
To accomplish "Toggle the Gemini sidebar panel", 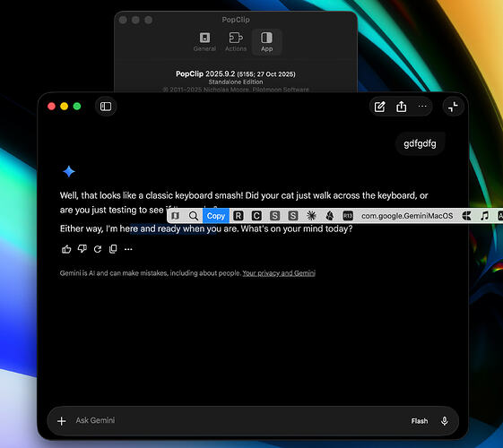I will (x=106, y=107).
